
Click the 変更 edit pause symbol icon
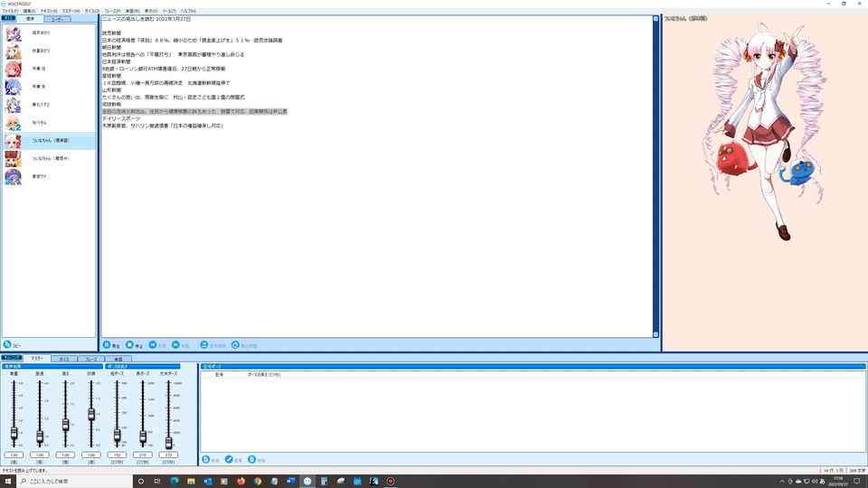pyautogui.click(x=229, y=459)
